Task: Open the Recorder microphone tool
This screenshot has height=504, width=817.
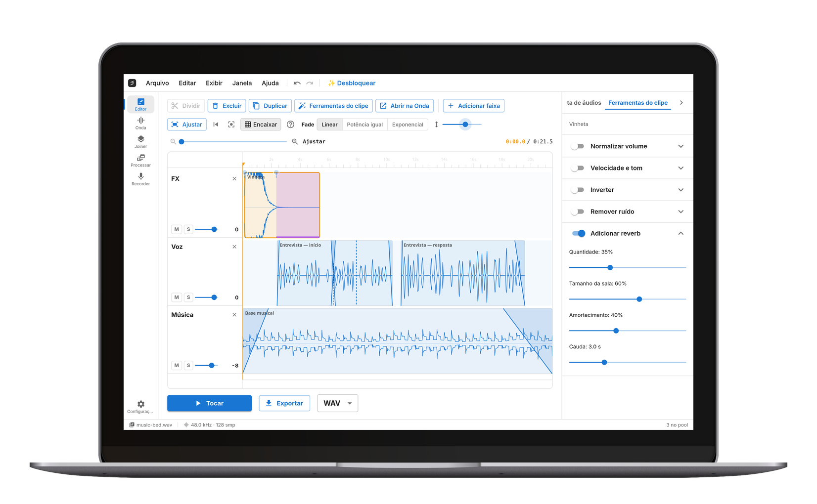Action: point(141,179)
